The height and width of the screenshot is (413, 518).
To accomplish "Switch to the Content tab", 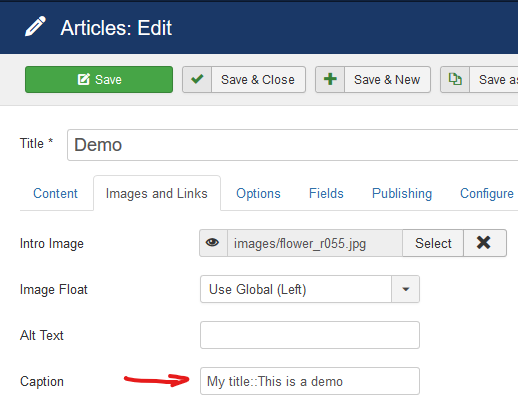I will click(x=55, y=193).
